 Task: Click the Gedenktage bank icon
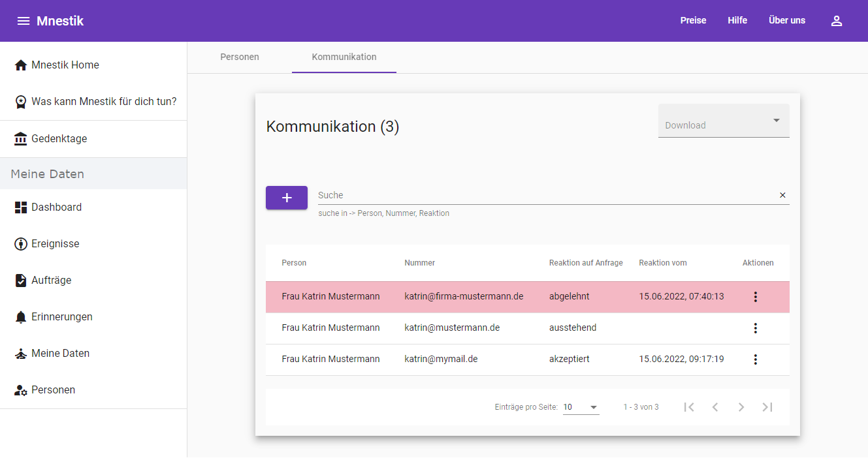coord(21,139)
